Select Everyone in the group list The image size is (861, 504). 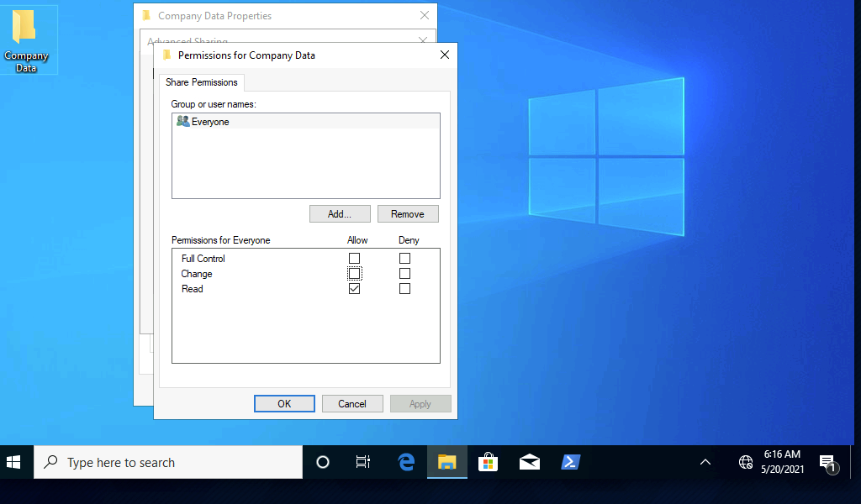coord(210,122)
